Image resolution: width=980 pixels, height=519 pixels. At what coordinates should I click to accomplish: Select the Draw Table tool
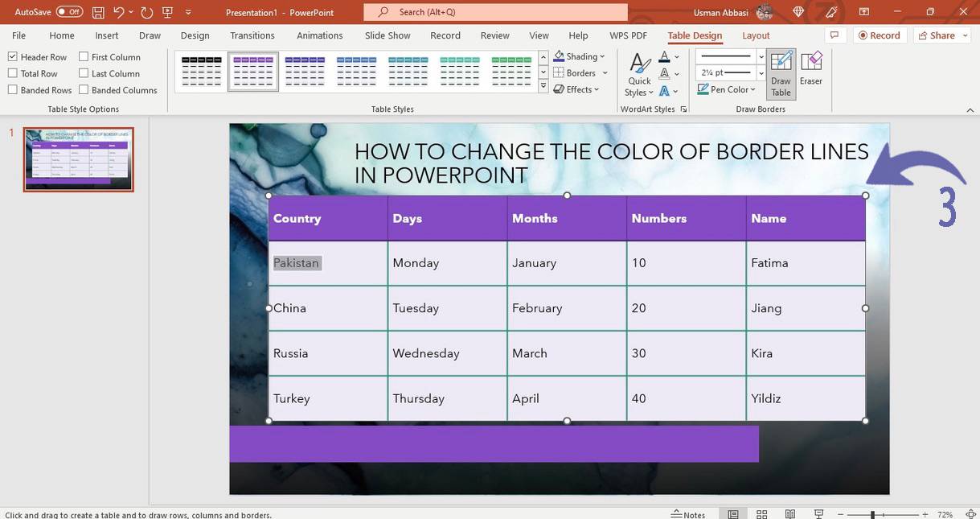780,72
